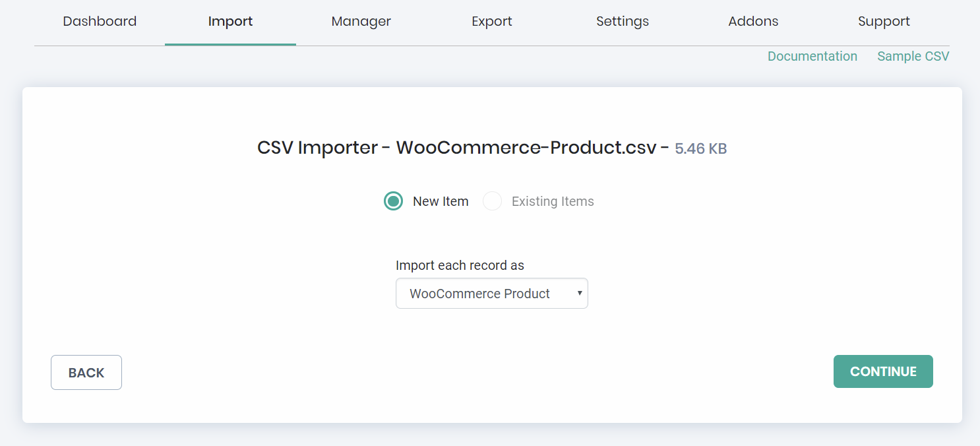Click the 'Existing Items' label text
This screenshot has width=980, height=446.
553,201
